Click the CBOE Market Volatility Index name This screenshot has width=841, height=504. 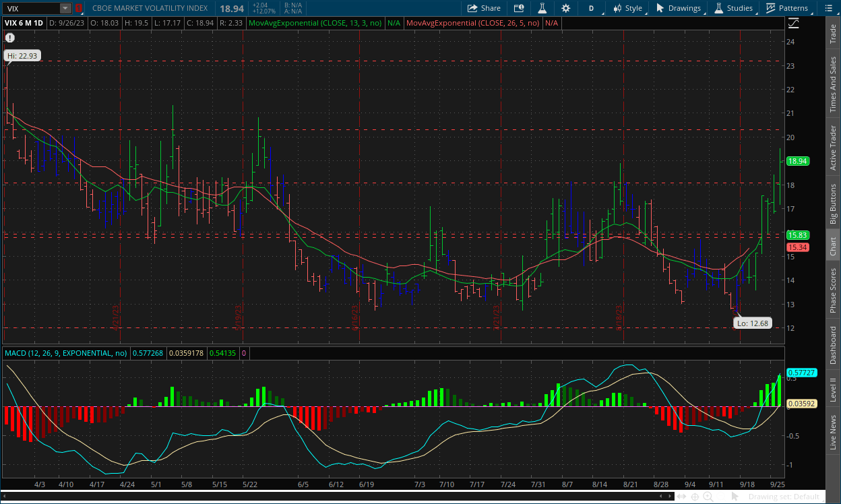click(150, 8)
